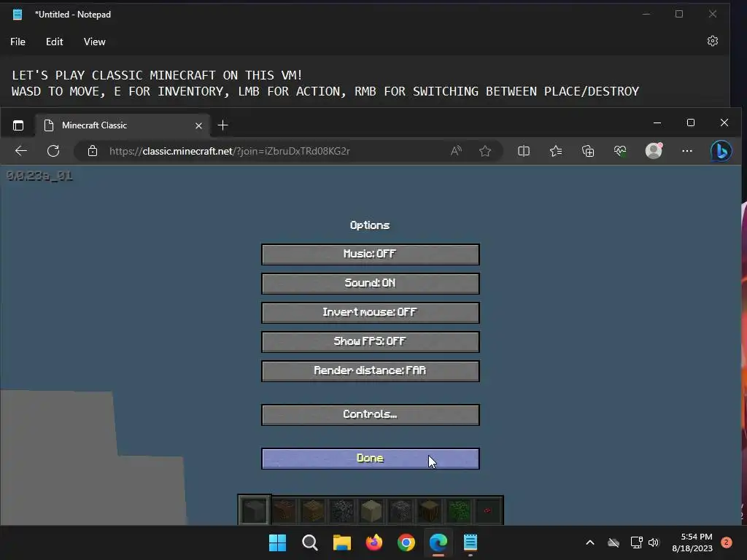Toggle Music OFF option

370,254
